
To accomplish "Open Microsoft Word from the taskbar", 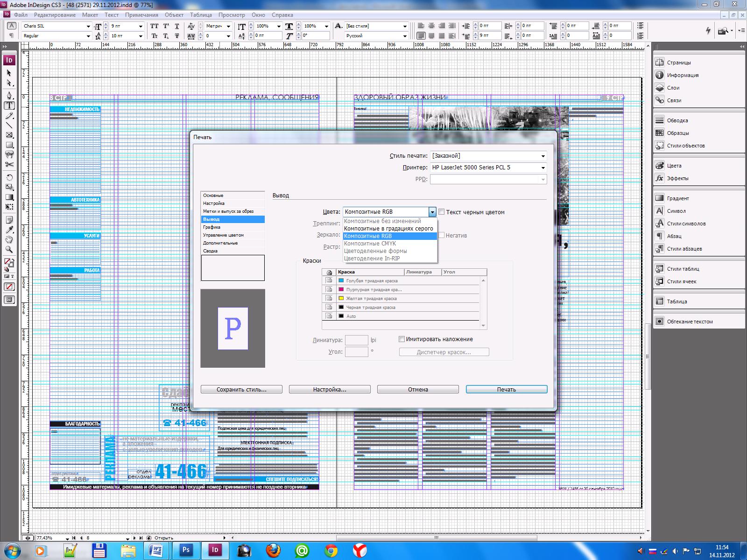I will point(155,550).
